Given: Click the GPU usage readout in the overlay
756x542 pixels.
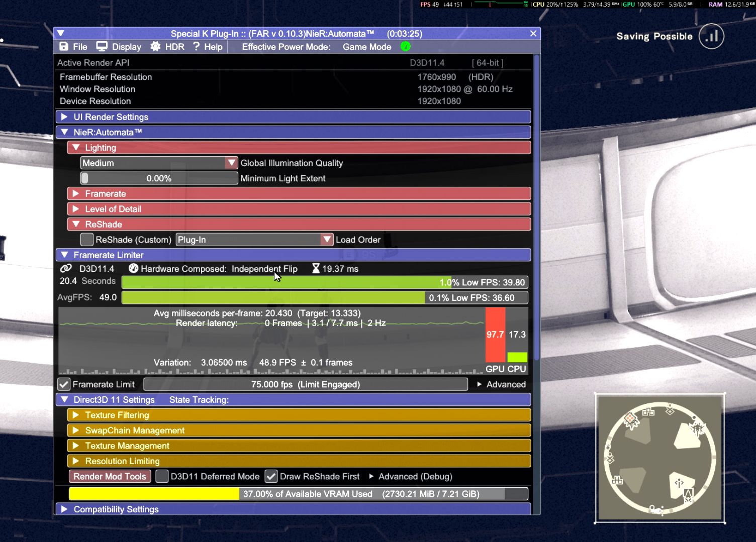Looking at the screenshot, I should pyautogui.click(x=644, y=5).
